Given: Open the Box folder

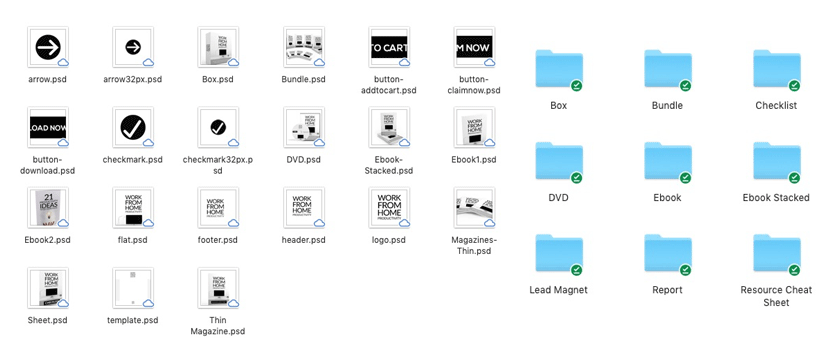Looking at the screenshot, I should pyautogui.click(x=559, y=69).
